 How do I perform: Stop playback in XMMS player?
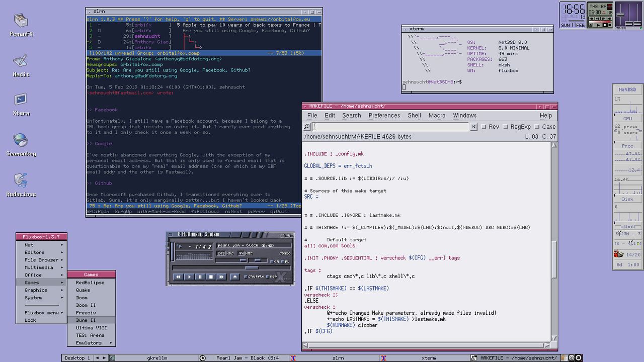211,277
